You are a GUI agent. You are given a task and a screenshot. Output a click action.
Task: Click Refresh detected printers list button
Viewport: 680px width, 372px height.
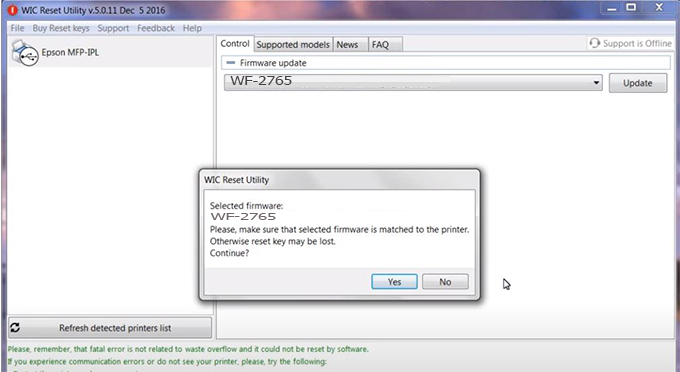110,328
